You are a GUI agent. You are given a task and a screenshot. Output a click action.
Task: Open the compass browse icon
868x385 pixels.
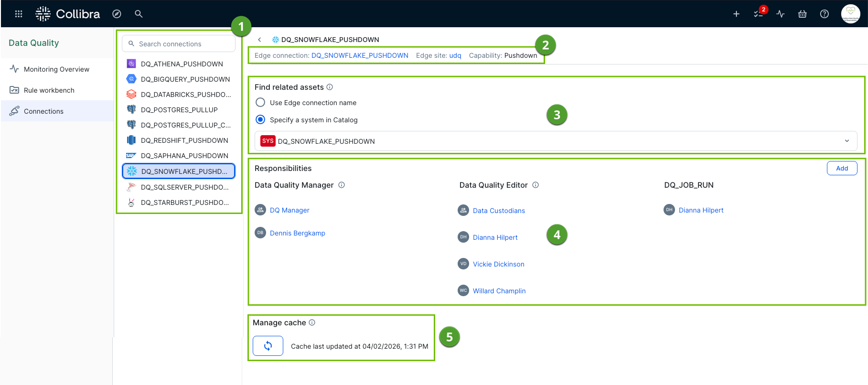[x=117, y=14]
